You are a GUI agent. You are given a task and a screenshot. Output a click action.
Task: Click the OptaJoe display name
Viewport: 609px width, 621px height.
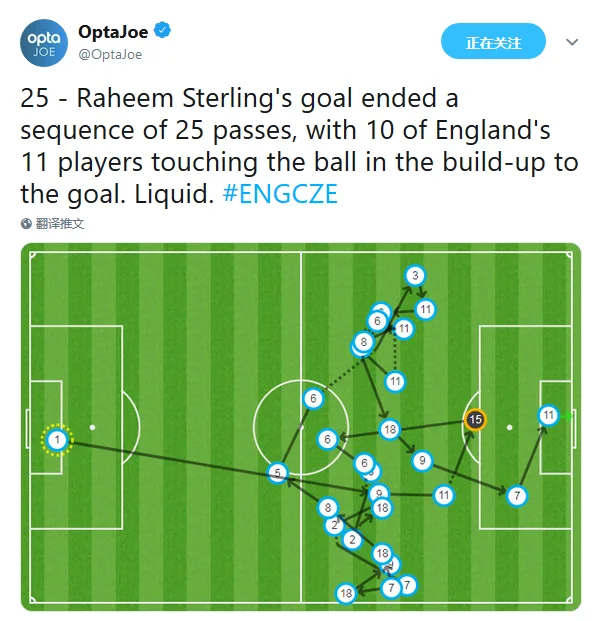coord(113,32)
